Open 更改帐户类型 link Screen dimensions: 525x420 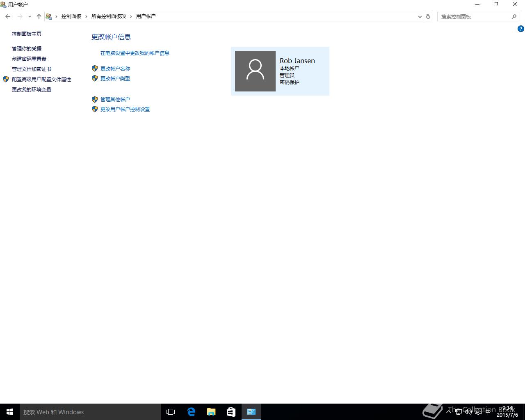point(115,79)
